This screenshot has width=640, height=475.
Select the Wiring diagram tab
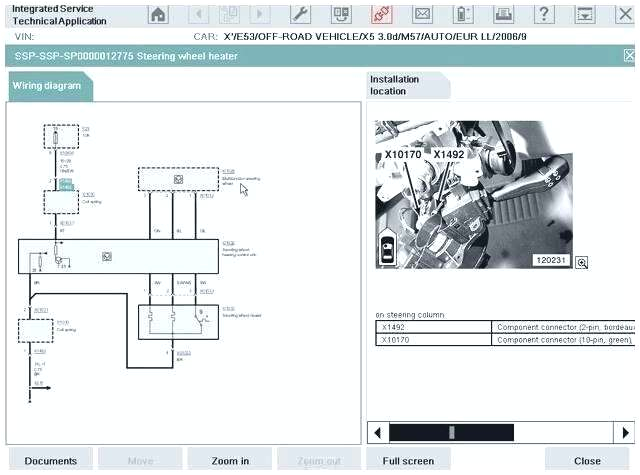pyautogui.click(x=48, y=86)
